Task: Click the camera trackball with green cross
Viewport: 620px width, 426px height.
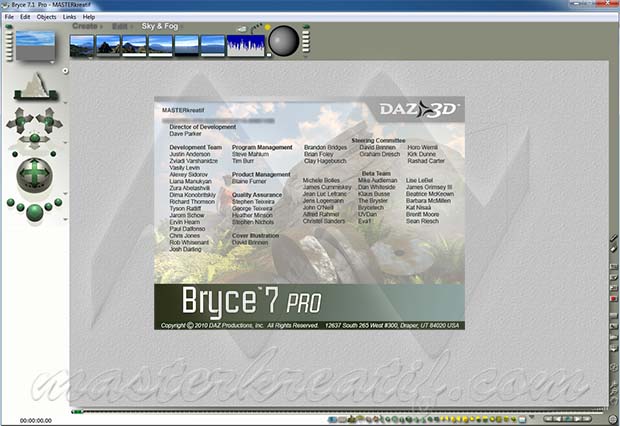Action: point(34,175)
